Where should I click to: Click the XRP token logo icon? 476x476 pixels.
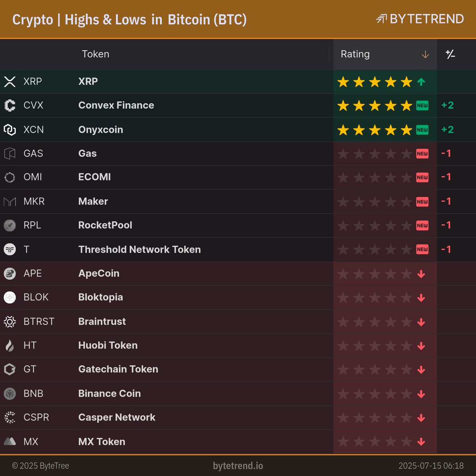pos(10,82)
